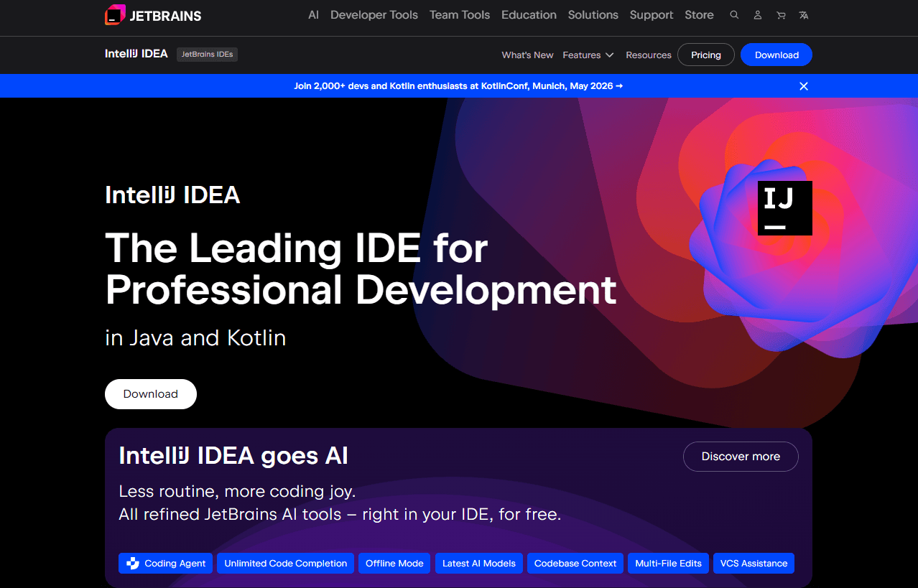Select the Offline Mode tag

click(x=394, y=564)
